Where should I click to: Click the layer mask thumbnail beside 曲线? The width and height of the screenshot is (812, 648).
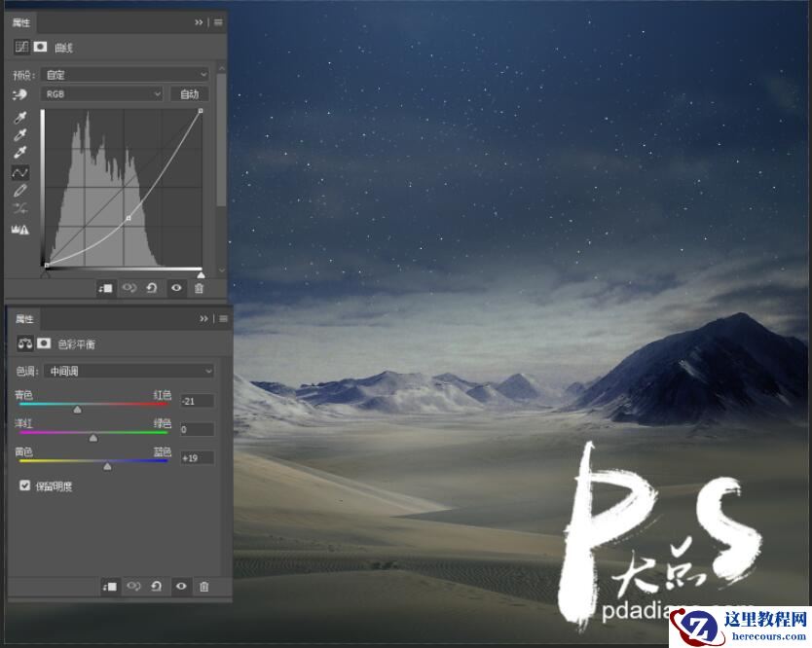tap(39, 46)
